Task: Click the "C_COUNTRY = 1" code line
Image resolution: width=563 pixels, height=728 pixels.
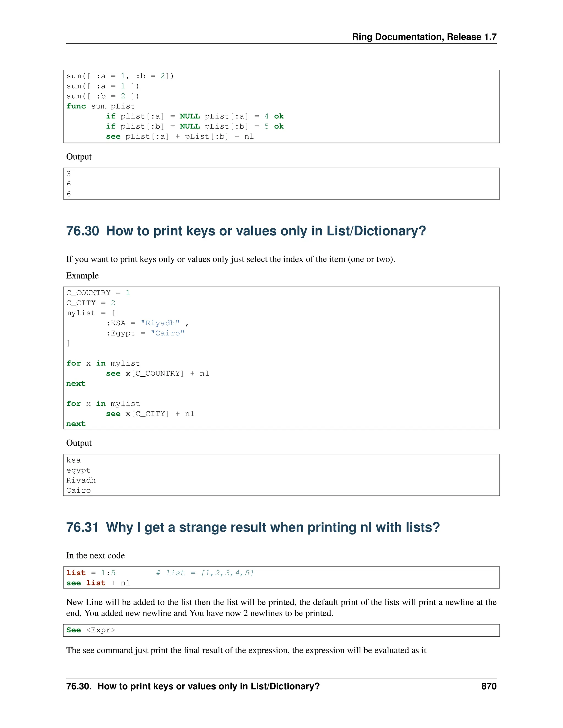Action: click(98, 293)
